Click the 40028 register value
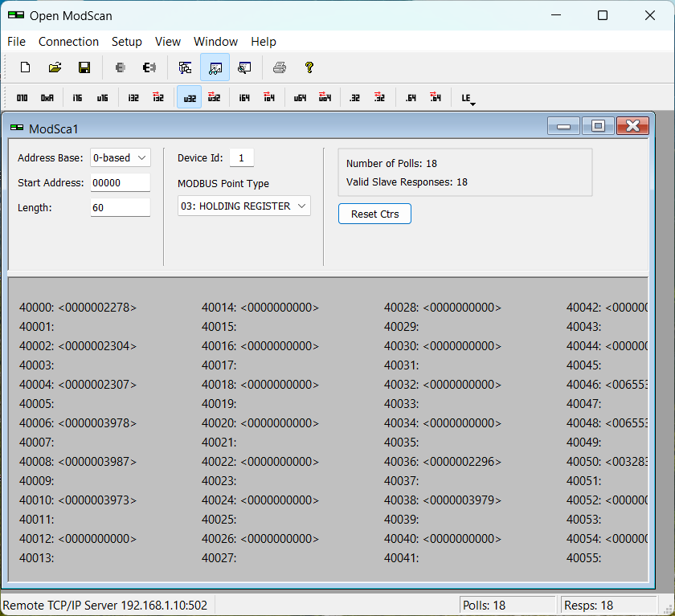675x616 pixels. point(462,308)
